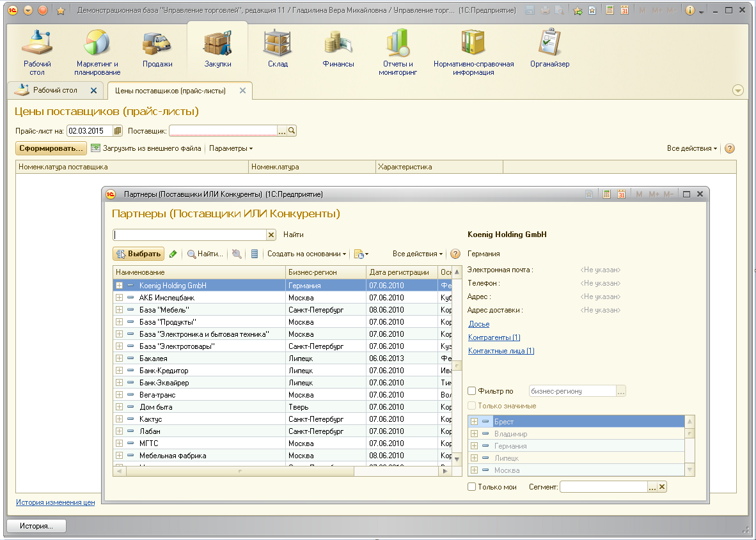Open the Маркетинг и планирование section
Image resolution: width=756 pixels, height=540 pixels.
(x=97, y=52)
